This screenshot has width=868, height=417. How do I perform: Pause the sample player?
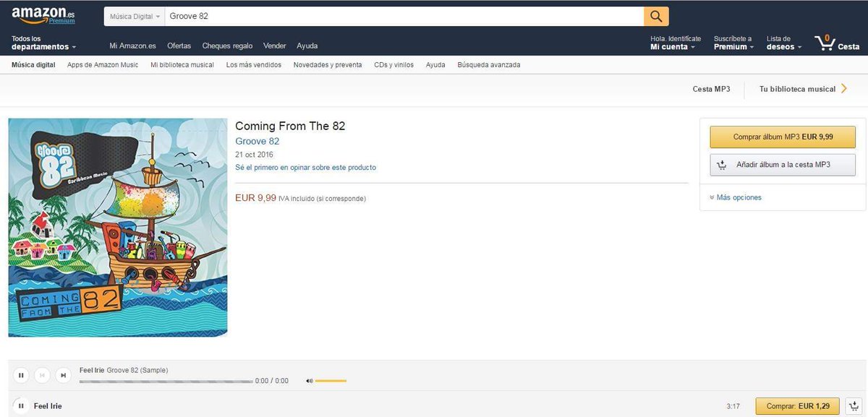(x=21, y=375)
